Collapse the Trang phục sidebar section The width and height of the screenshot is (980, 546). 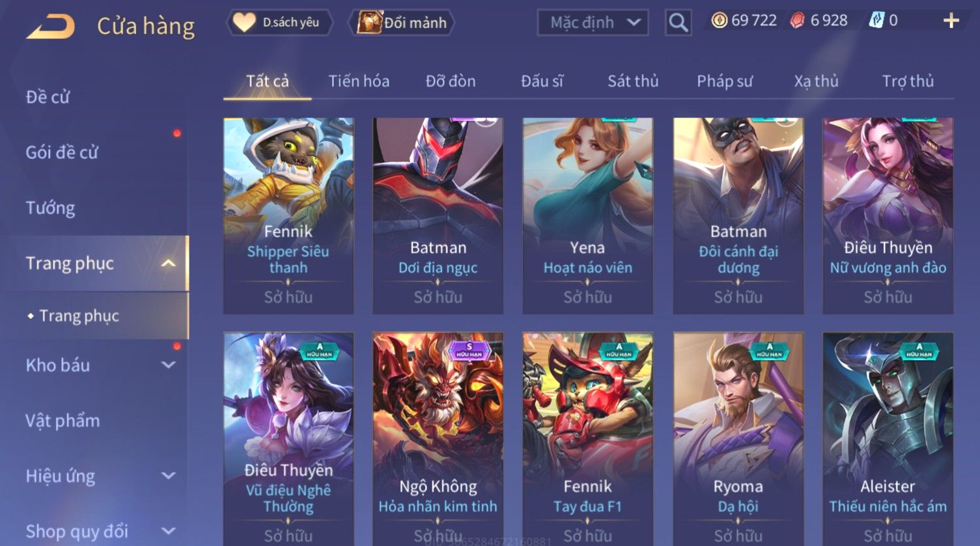click(x=168, y=264)
